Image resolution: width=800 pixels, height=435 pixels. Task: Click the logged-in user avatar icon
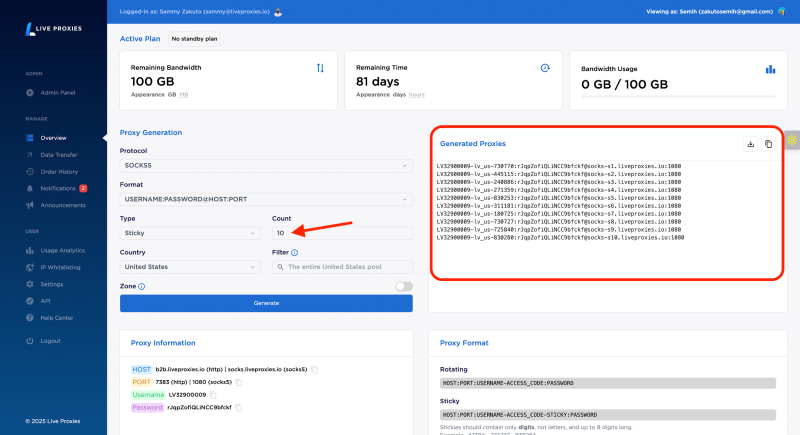(278, 12)
